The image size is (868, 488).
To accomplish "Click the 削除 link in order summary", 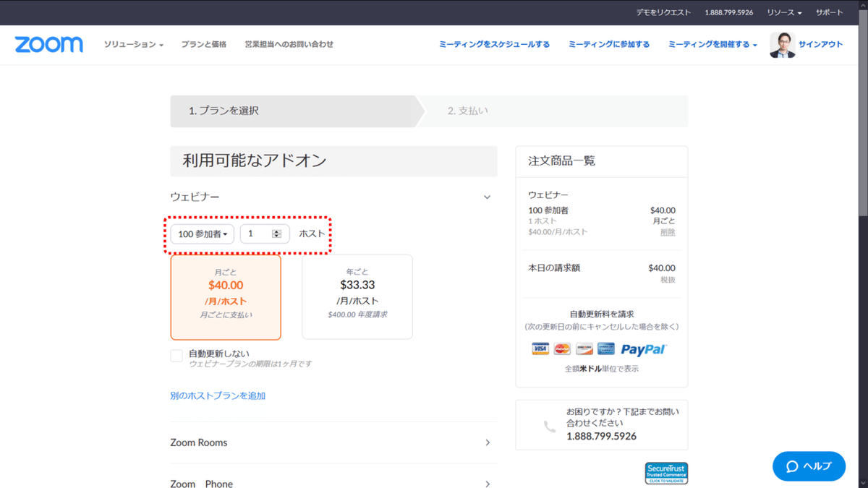I will tap(668, 232).
